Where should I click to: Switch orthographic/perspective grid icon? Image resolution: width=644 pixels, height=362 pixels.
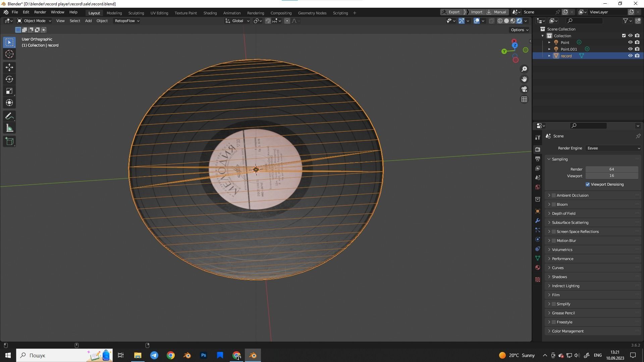(524, 99)
